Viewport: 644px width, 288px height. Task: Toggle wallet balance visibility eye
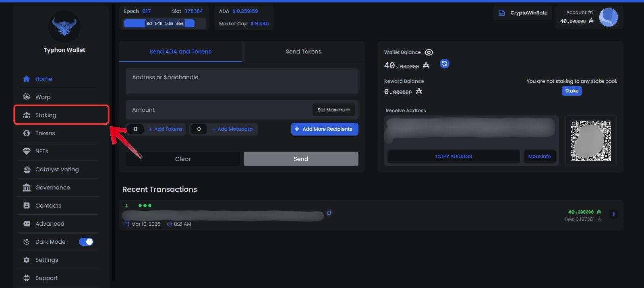[x=429, y=52]
